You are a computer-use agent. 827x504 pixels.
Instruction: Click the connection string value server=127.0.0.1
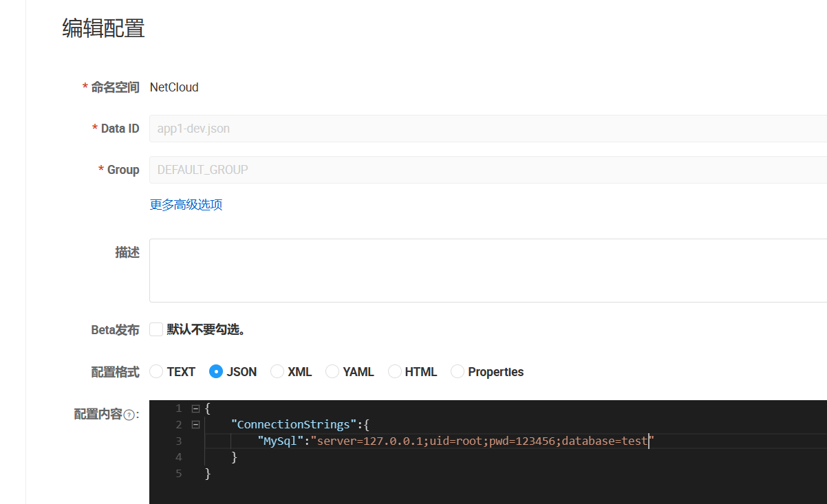482,441
